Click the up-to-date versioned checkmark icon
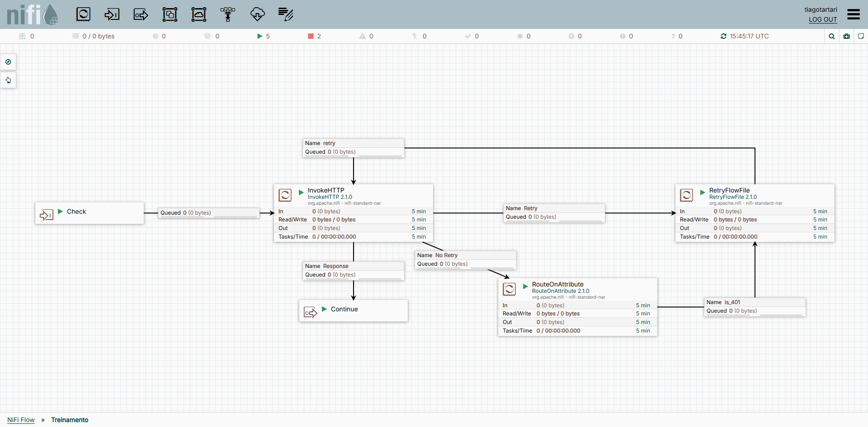 pos(468,36)
